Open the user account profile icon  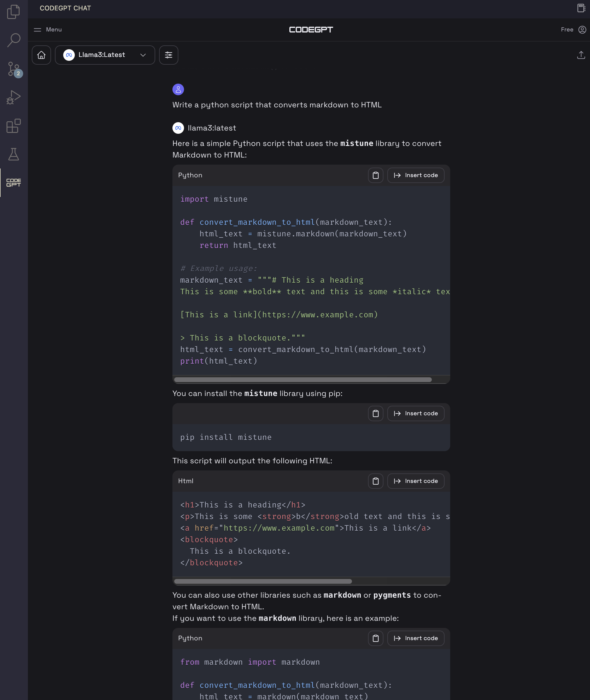tap(582, 29)
